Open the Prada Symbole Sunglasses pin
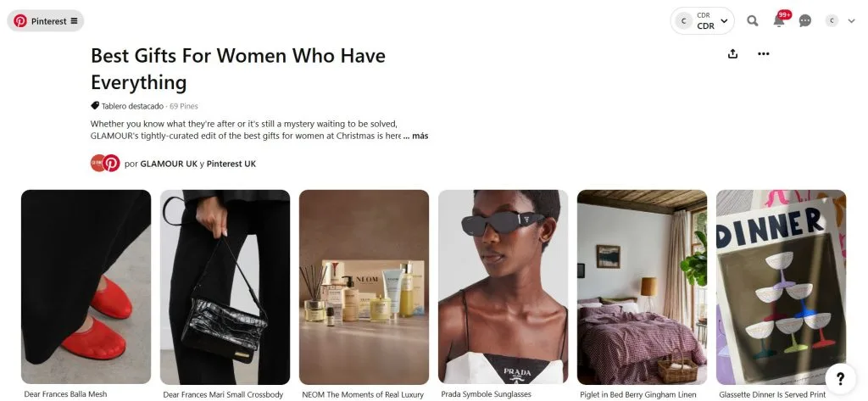The image size is (868, 401). click(503, 287)
